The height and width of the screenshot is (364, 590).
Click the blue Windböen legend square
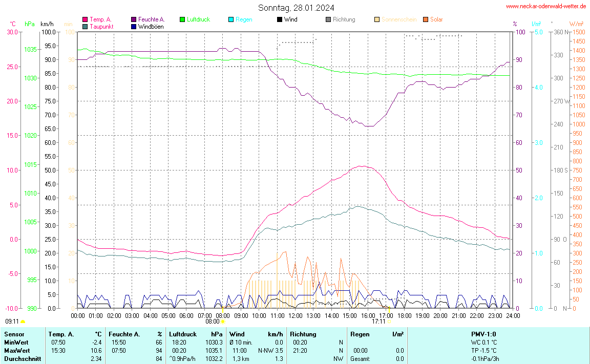(x=134, y=26)
